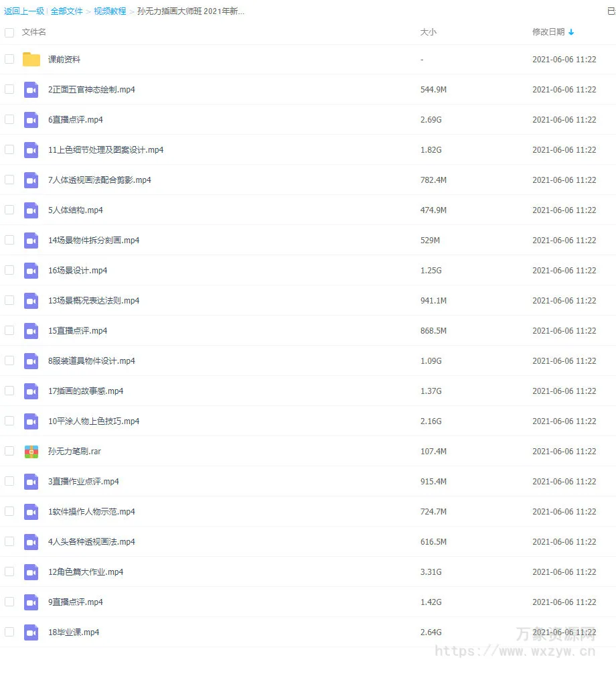616x674 pixels.
Task: Click the video icon beside 16场景设计.mp4
Action: tap(31, 271)
